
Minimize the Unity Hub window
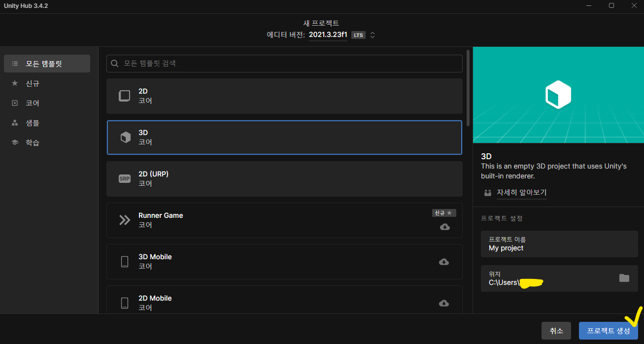589,6
